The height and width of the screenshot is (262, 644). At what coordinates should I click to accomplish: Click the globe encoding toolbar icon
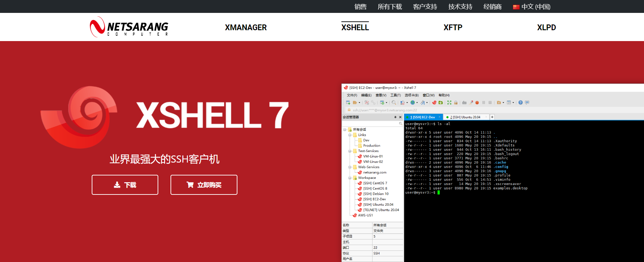(x=413, y=102)
